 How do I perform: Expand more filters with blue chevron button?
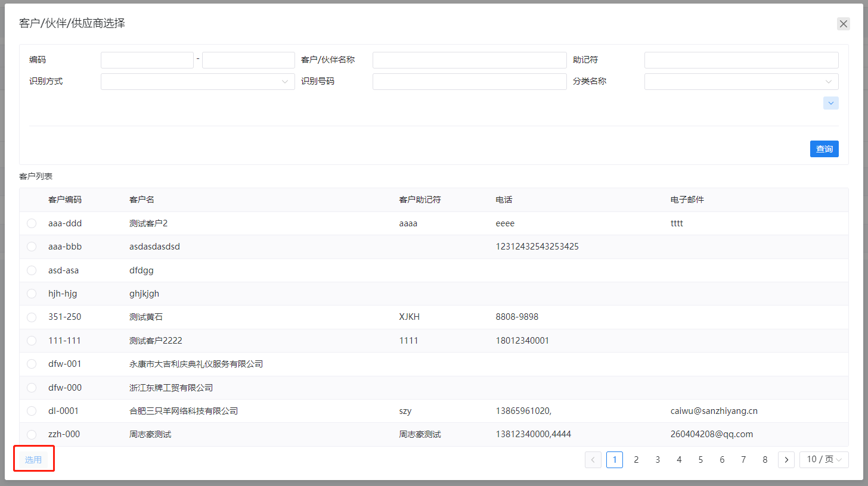tap(830, 103)
